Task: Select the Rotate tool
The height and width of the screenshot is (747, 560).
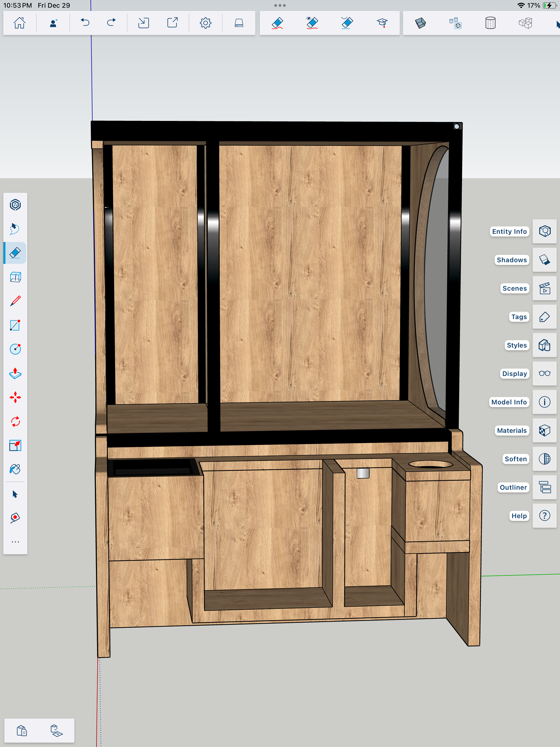Action: (15, 421)
